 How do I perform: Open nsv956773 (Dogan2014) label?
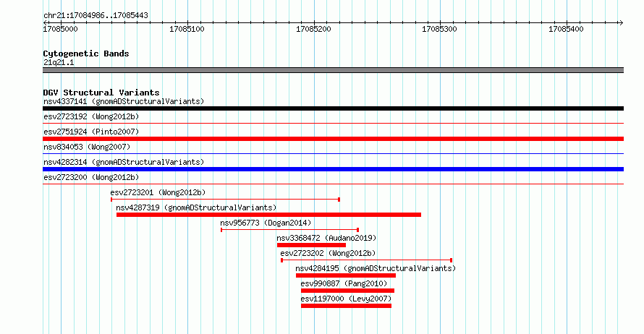266,223
